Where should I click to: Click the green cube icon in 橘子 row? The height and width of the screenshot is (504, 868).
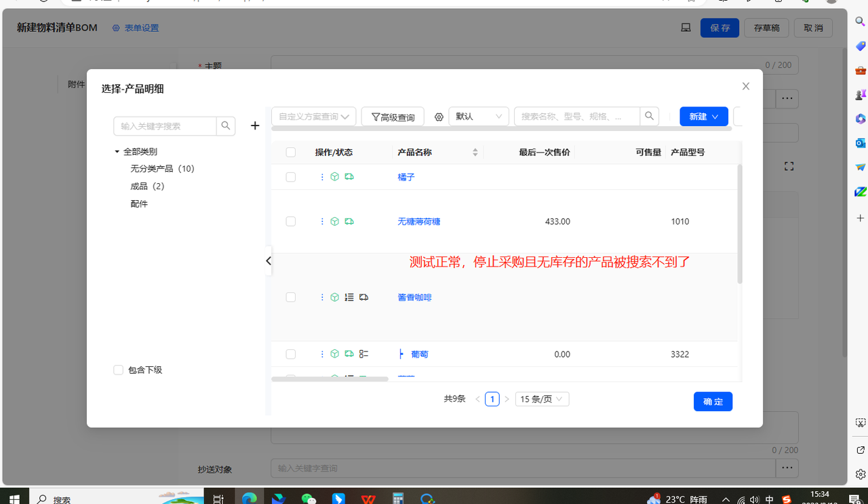click(335, 177)
